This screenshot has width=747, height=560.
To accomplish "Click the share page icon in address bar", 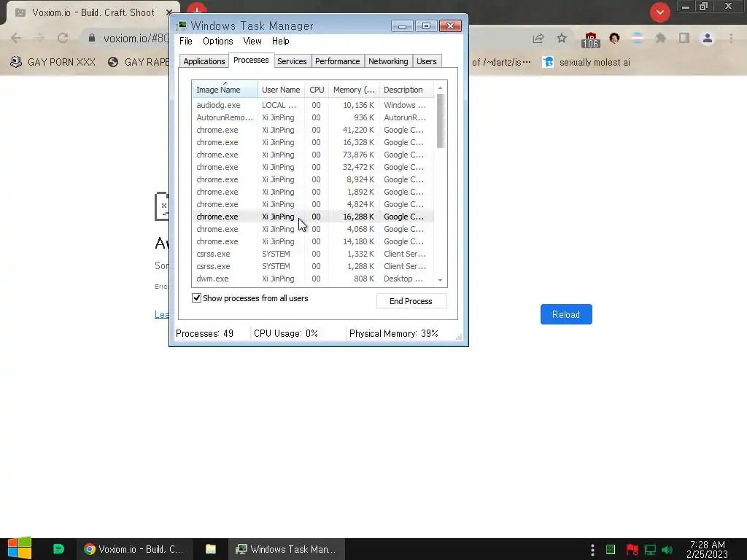I will 538,39.
